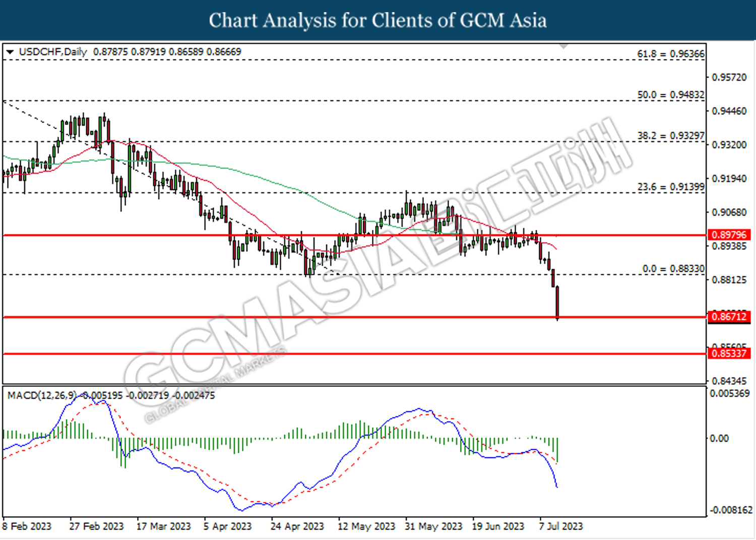Click the 23.6 = 0.91399 Fibonacci label
The image size is (756, 540).
click(671, 187)
